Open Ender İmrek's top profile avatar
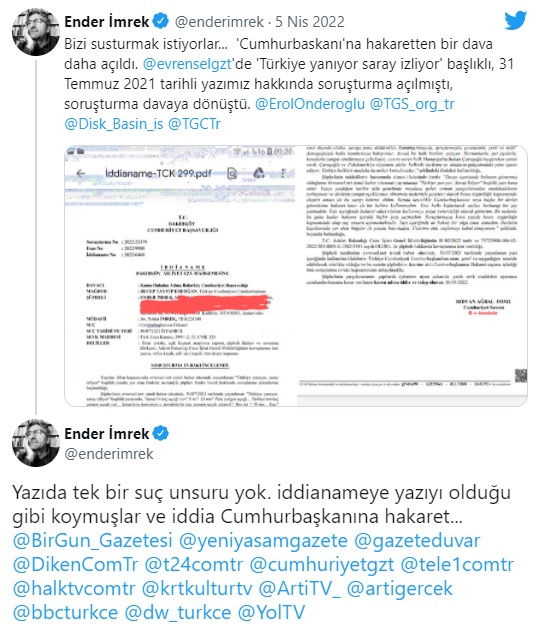 [35, 32]
